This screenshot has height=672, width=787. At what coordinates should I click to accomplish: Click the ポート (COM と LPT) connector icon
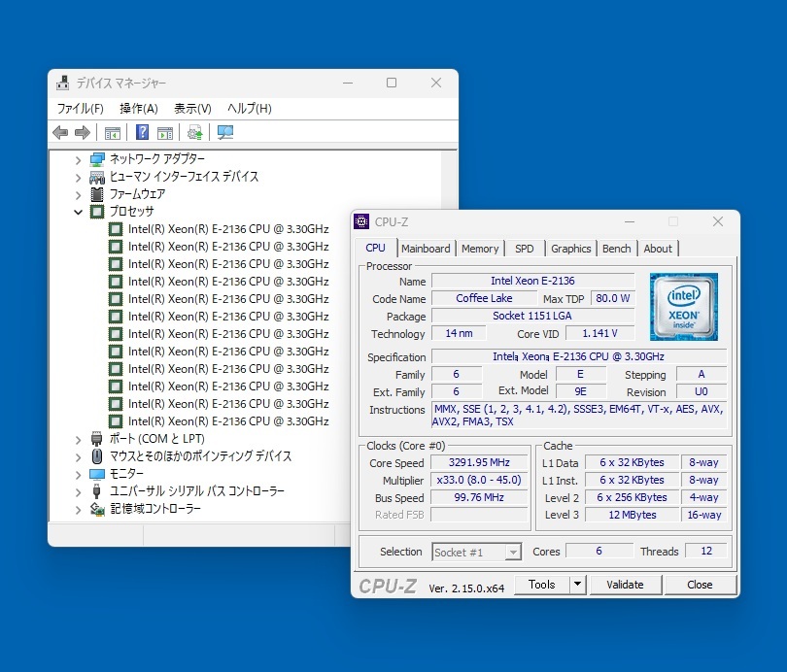97,439
